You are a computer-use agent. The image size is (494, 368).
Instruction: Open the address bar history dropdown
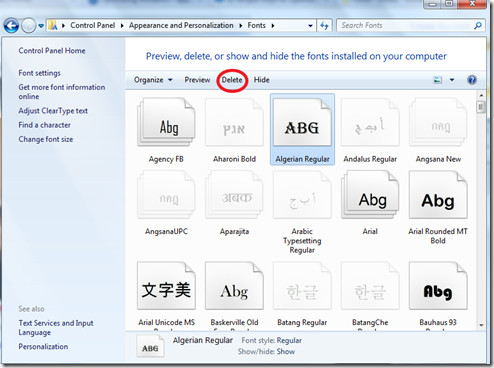click(310, 26)
